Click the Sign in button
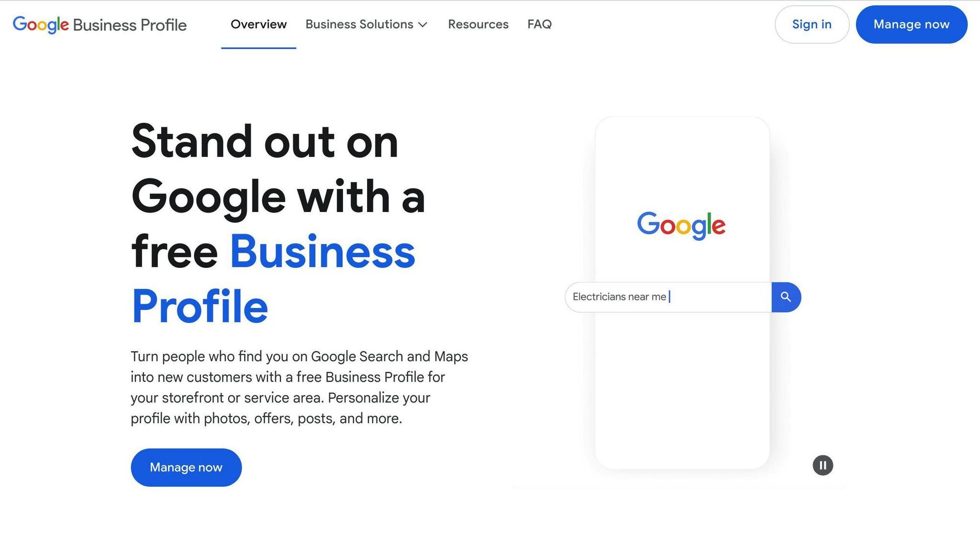The image size is (980, 551). [x=812, y=24]
